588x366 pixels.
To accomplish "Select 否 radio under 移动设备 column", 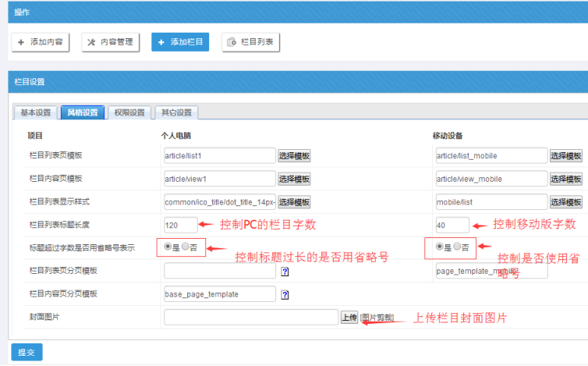I will pyautogui.click(x=457, y=247).
